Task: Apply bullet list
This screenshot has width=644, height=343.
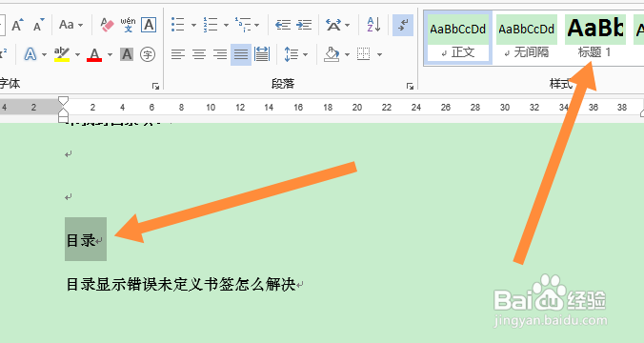Action: click(x=177, y=25)
